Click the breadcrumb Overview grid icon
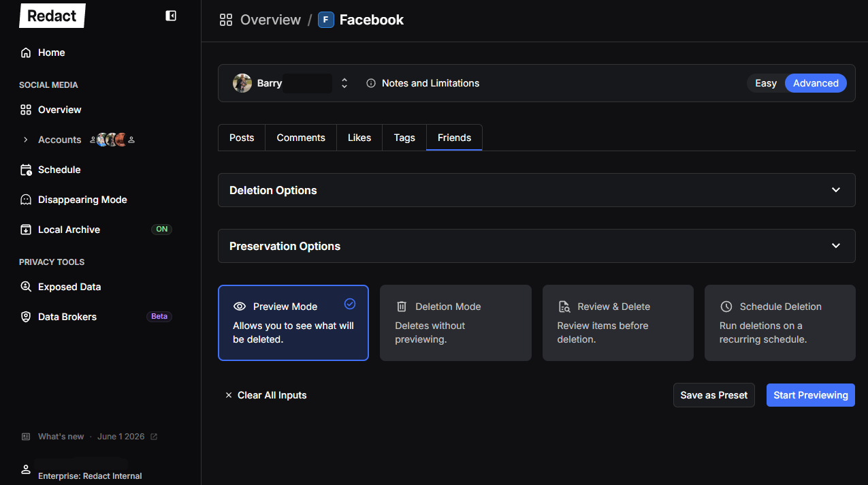Viewport: 868px width, 485px height. coord(226,20)
